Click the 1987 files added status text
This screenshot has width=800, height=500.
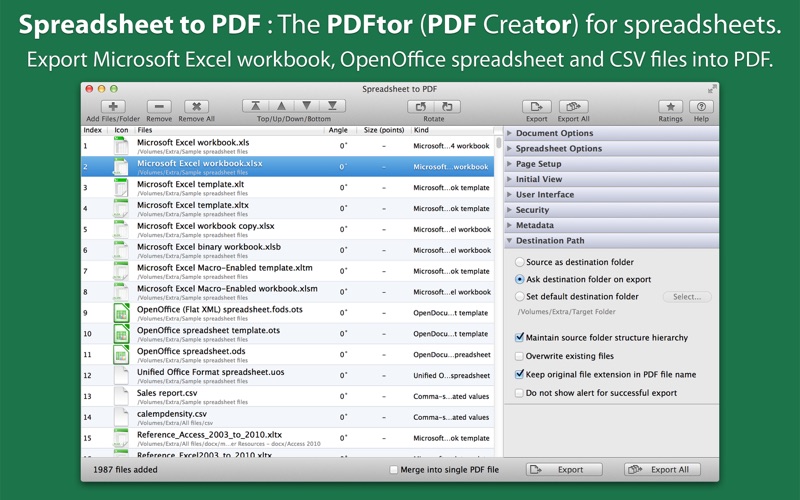[x=126, y=470]
